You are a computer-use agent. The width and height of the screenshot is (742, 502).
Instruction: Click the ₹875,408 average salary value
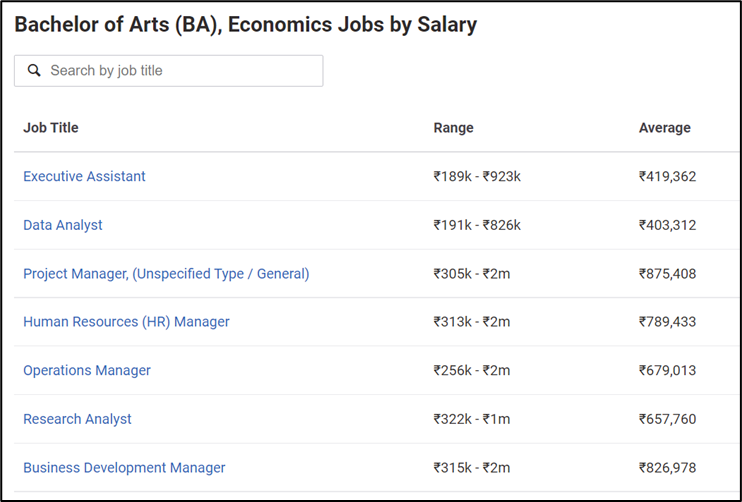(667, 274)
